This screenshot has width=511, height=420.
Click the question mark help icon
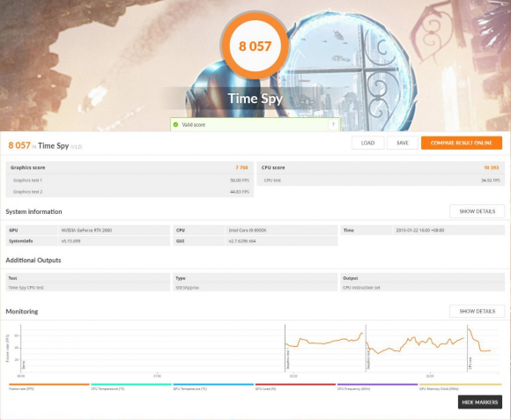333,124
